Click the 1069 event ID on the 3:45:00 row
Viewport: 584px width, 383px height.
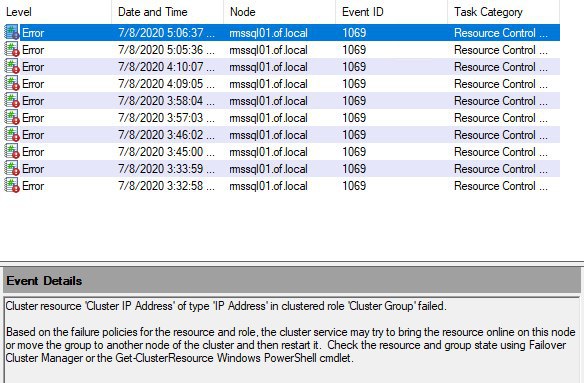pyautogui.click(x=354, y=152)
